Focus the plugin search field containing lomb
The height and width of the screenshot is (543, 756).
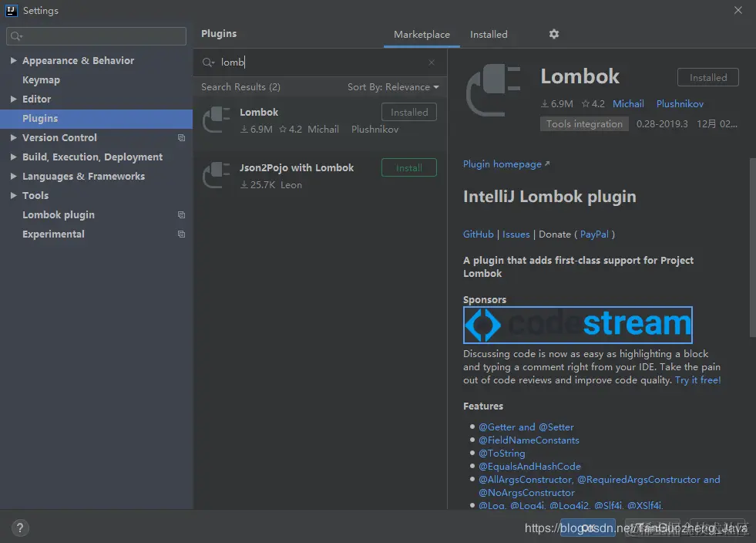(321, 62)
